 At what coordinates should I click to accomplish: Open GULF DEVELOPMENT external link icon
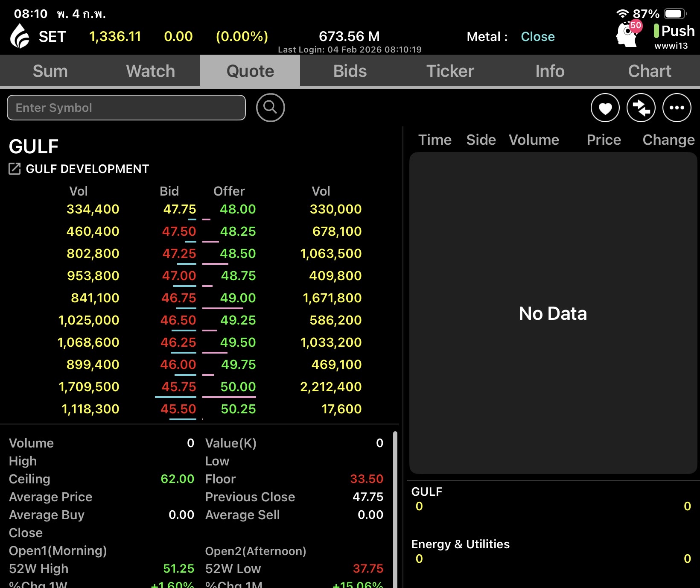15,169
